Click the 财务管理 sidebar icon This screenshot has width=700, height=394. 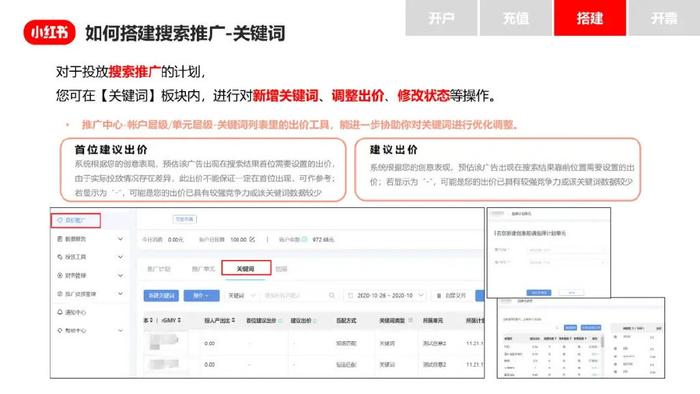60,275
